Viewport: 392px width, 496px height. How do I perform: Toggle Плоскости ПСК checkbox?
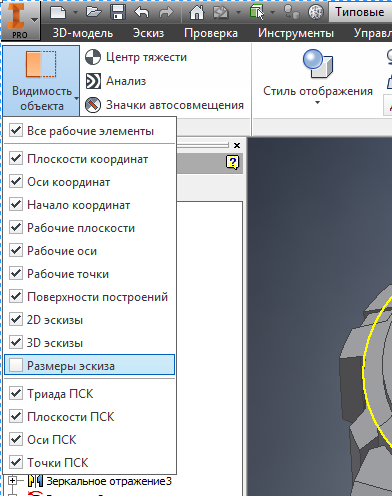pyautogui.click(x=16, y=416)
